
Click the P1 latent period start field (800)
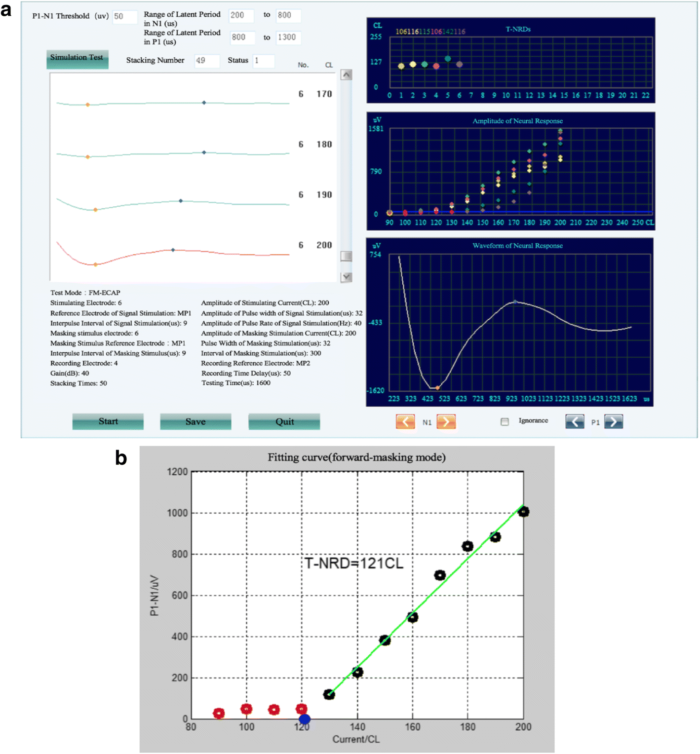pyautogui.click(x=243, y=38)
